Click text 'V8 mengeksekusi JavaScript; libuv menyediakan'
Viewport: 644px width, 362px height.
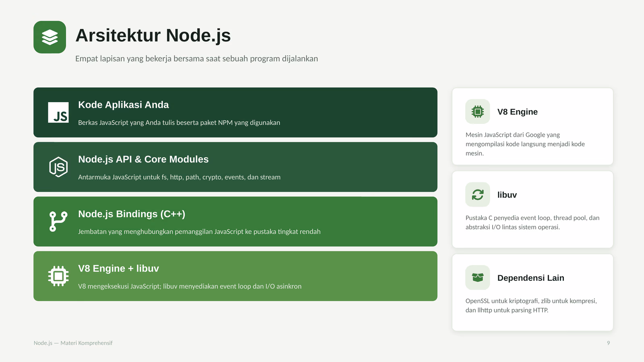[x=148, y=286]
